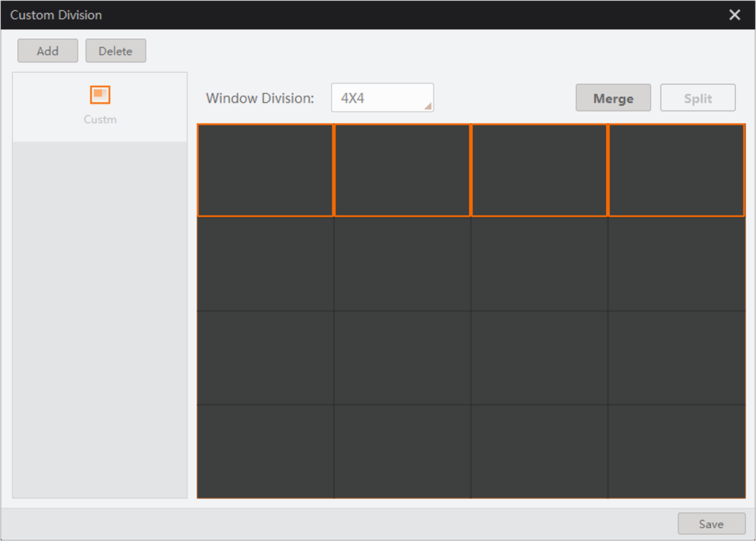
Task: Select the bottom-left grid cell
Action: click(265, 451)
